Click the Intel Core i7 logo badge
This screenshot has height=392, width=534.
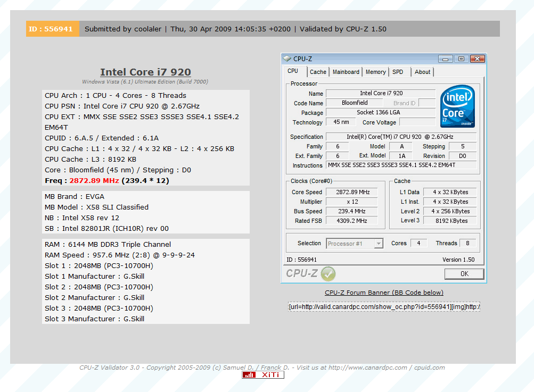tap(457, 106)
